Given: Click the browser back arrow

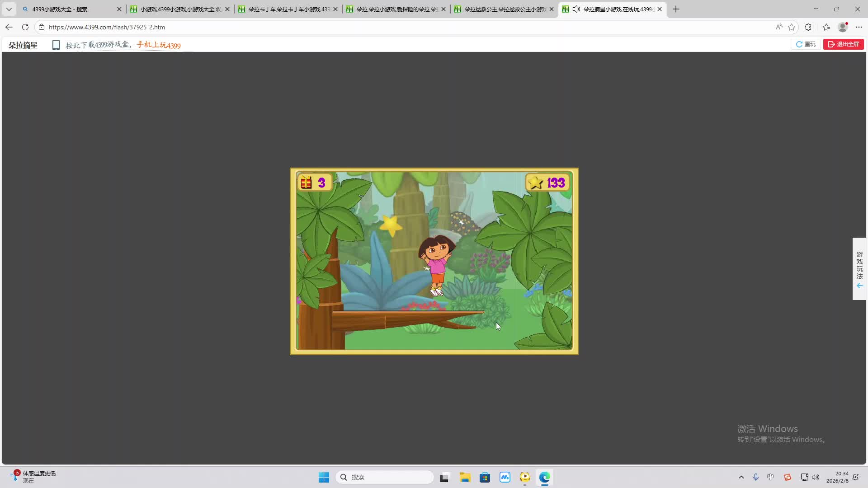Looking at the screenshot, I should point(9,27).
